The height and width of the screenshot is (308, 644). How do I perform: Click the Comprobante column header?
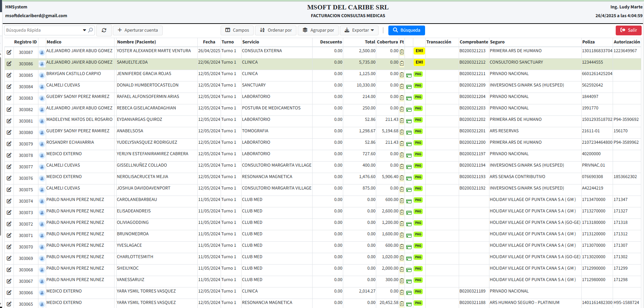[x=474, y=42]
